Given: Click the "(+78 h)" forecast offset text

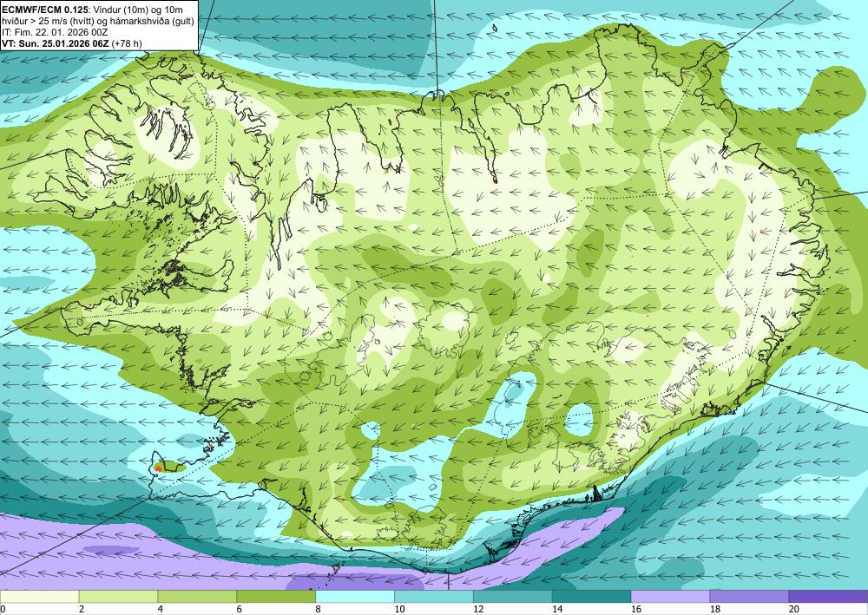Looking at the screenshot, I should [x=127, y=43].
